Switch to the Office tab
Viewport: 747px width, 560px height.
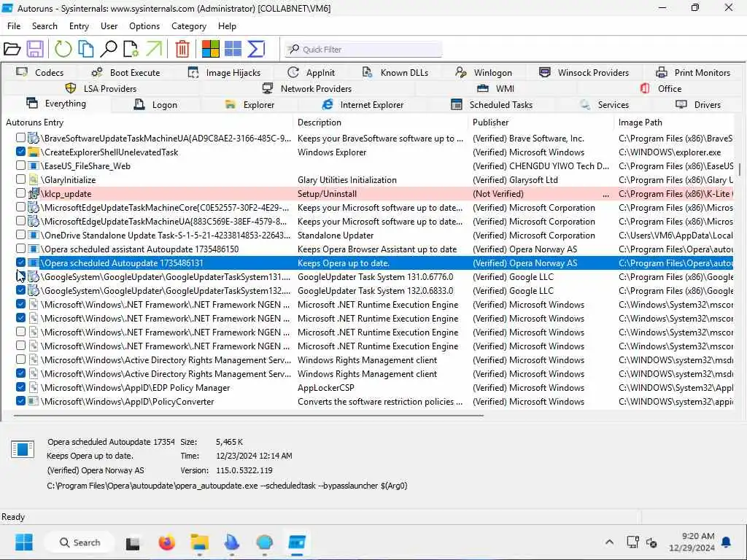click(661, 88)
